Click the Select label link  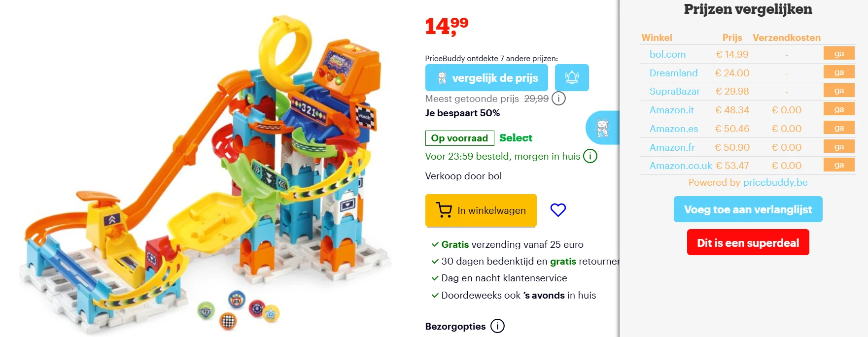coord(516,138)
